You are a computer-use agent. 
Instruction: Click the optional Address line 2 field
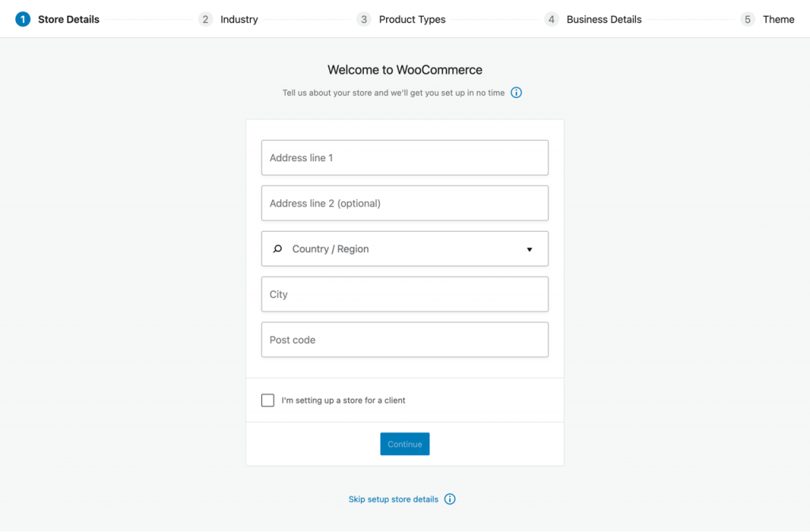coord(404,203)
